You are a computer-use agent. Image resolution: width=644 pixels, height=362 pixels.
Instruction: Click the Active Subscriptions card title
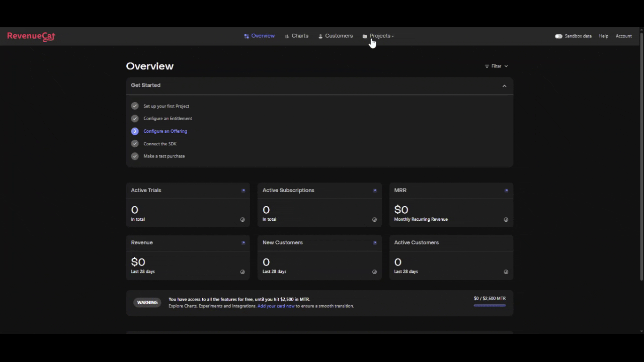click(288, 190)
